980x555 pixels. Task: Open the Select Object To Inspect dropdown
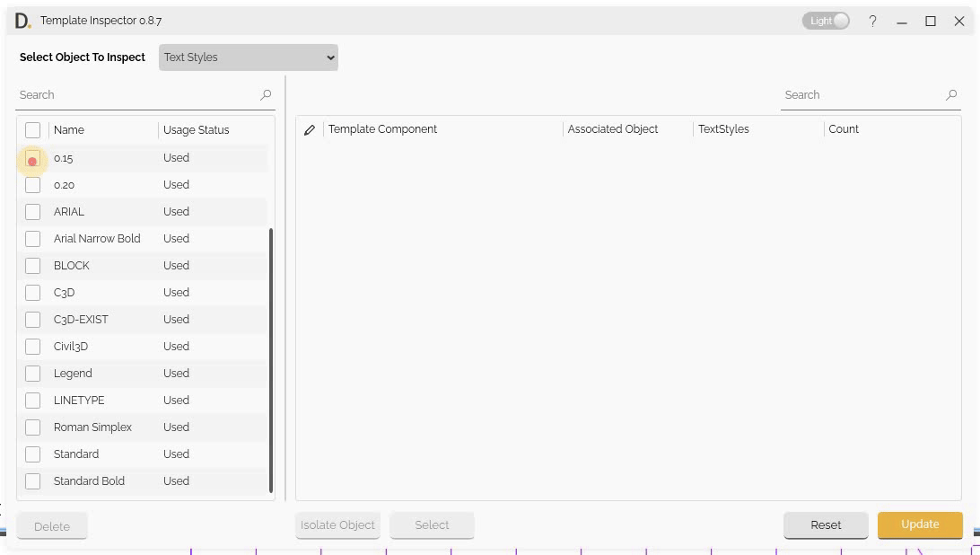[x=248, y=57]
